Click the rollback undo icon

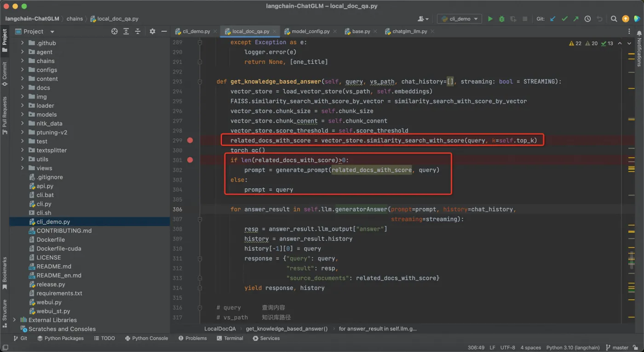coord(599,19)
